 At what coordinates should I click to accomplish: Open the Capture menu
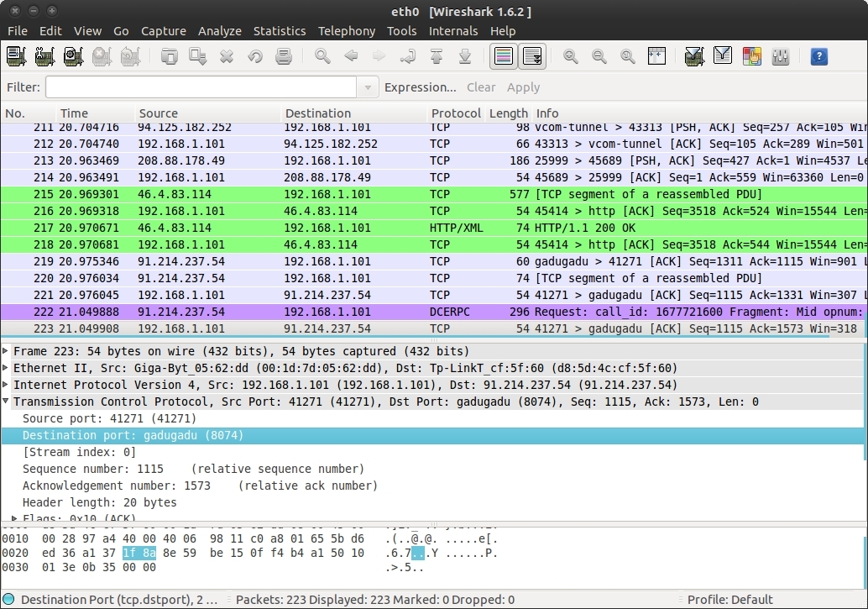pyautogui.click(x=164, y=31)
